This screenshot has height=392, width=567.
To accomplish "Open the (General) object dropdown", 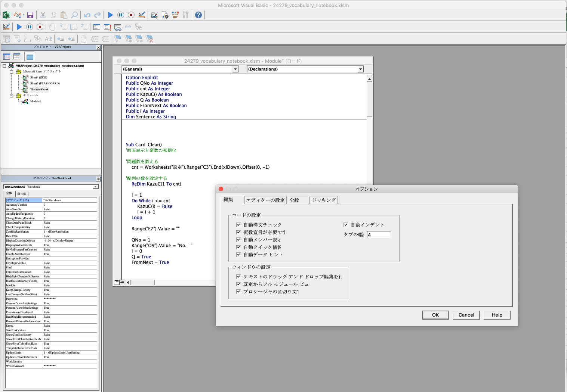I will [x=235, y=69].
